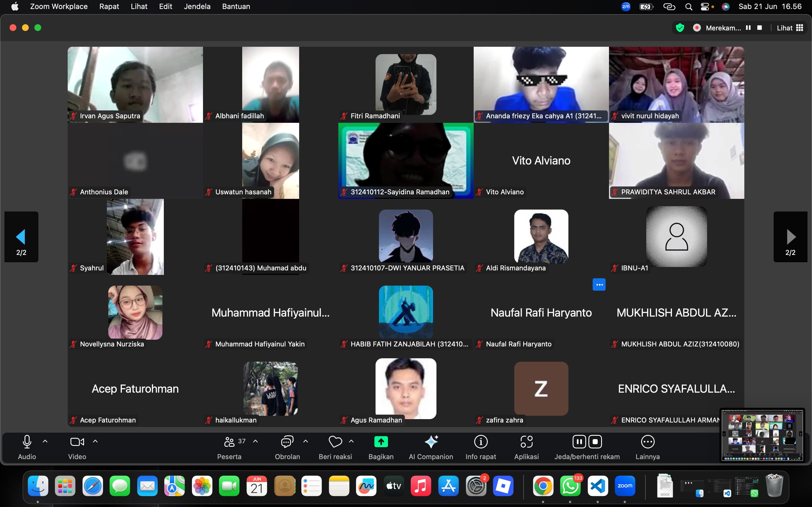Expand chevron next to Beri reaksi
The image size is (812, 507).
click(351, 441)
